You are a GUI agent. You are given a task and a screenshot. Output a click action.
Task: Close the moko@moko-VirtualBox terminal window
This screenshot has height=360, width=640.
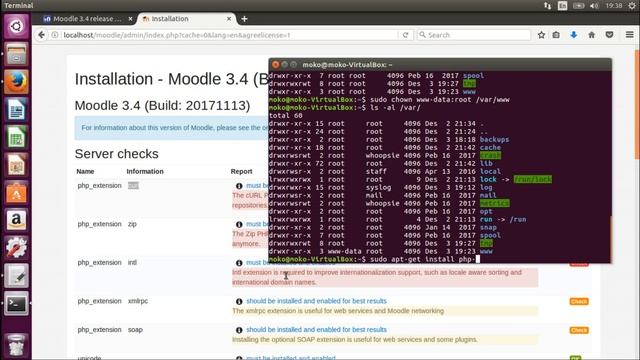pyautogui.click(x=275, y=64)
